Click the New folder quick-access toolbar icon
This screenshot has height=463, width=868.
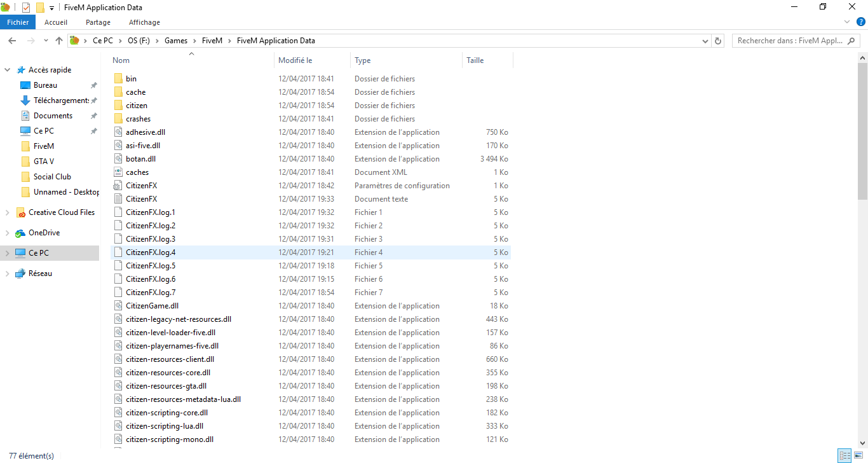[x=40, y=8]
